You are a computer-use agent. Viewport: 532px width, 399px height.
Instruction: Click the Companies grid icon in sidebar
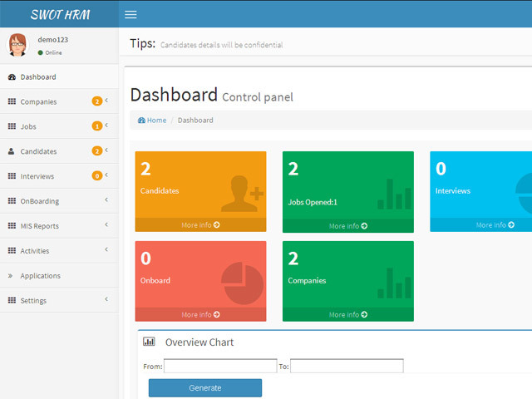point(12,101)
